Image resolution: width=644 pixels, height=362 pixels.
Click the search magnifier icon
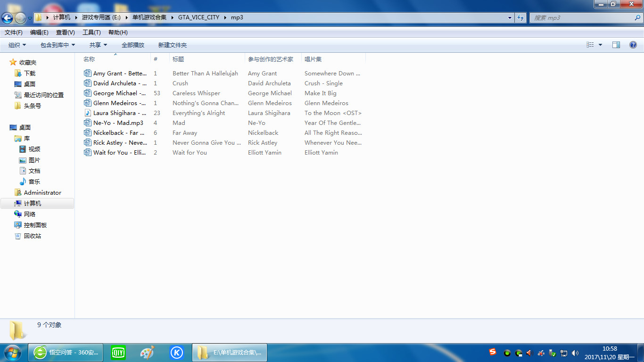point(638,17)
